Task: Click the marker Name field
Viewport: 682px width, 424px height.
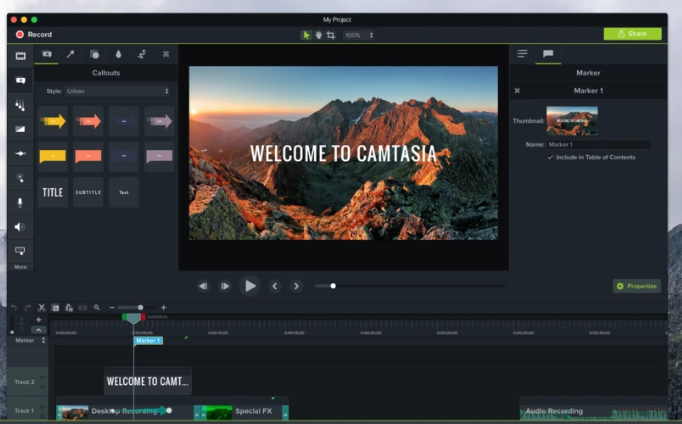Action: click(599, 144)
